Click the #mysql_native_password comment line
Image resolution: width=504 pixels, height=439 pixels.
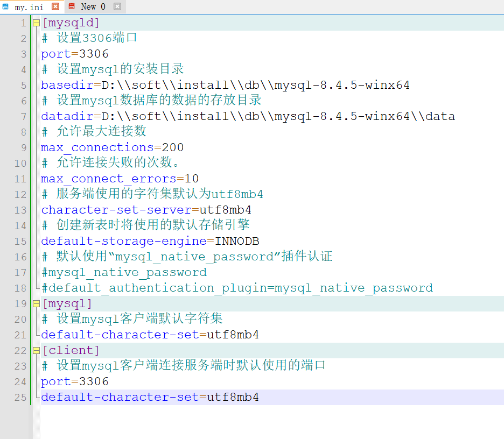[x=124, y=272]
